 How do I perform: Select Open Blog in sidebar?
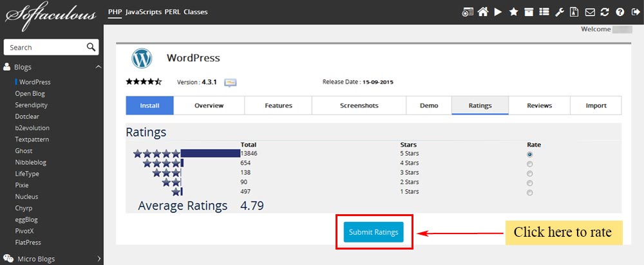click(x=30, y=93)
